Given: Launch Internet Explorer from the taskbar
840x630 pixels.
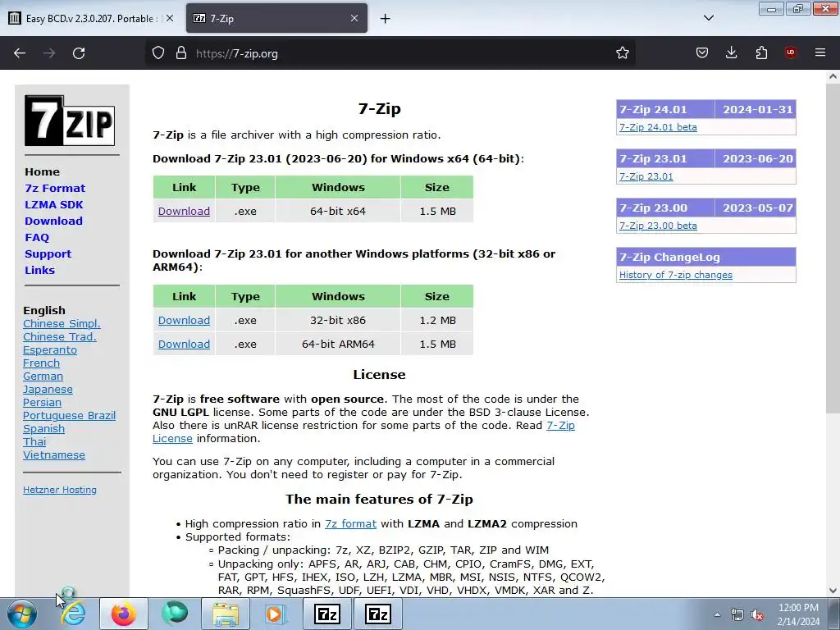Looking at the screenshot, I should click(73, 614).
